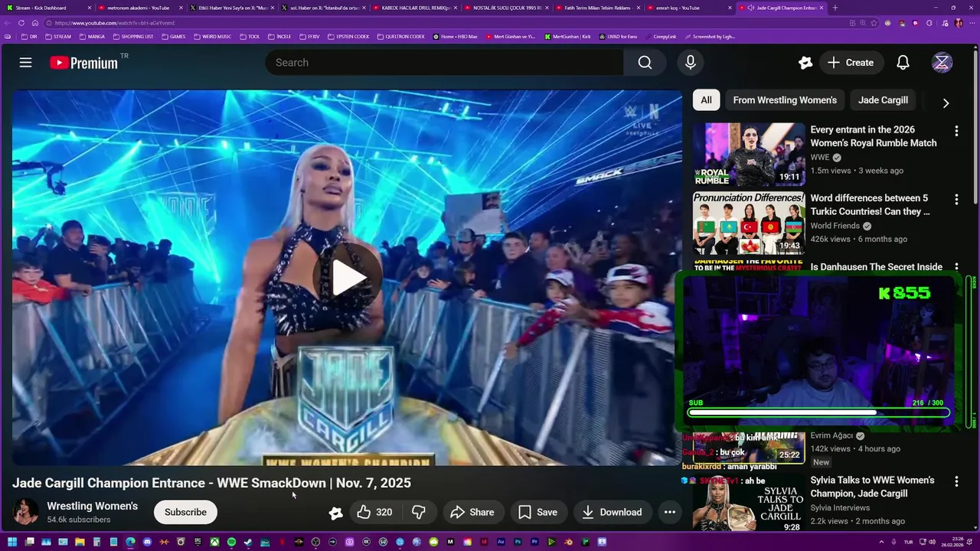Open options for 2026 Royal Rumble video
980x551 pixels.
[x=955, y=131]
